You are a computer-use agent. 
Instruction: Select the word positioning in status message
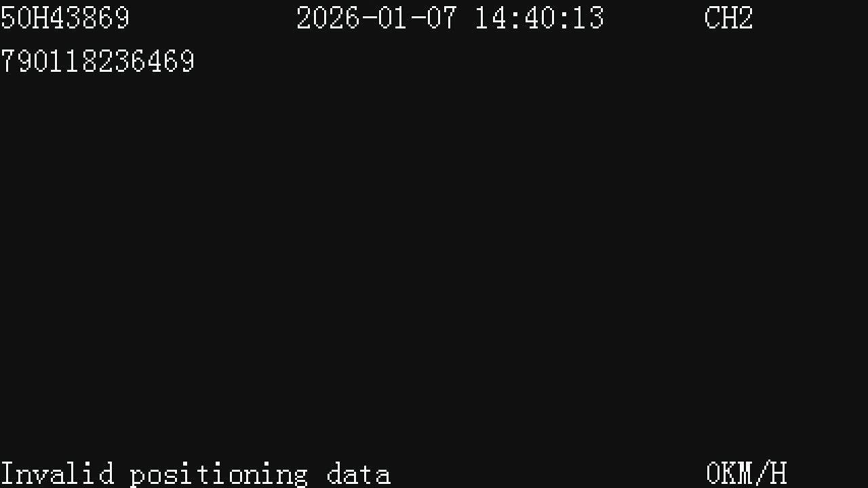click(219, 474)
